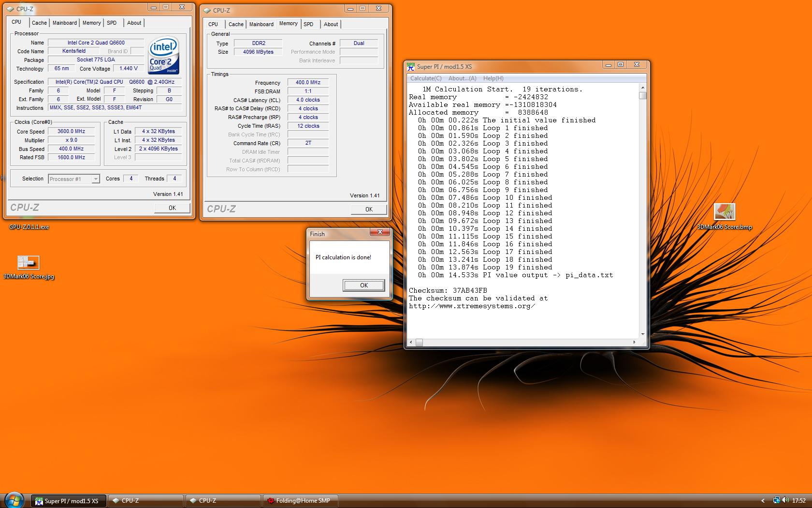Click the http://www.xtremesystems.org/ text line
Image resolution: width=812 pixels, height=508 pixels.
472,306
